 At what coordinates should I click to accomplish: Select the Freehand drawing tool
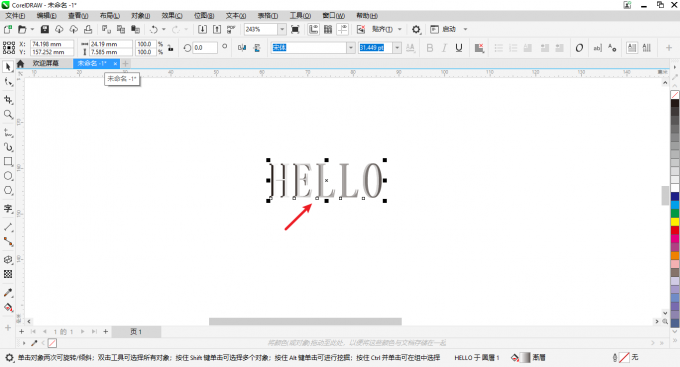click(x=8, y=133)
